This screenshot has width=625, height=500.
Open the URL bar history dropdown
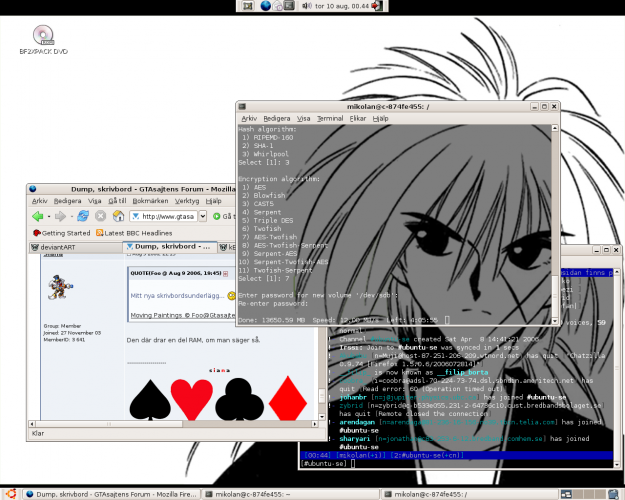[x=202, y=216]
